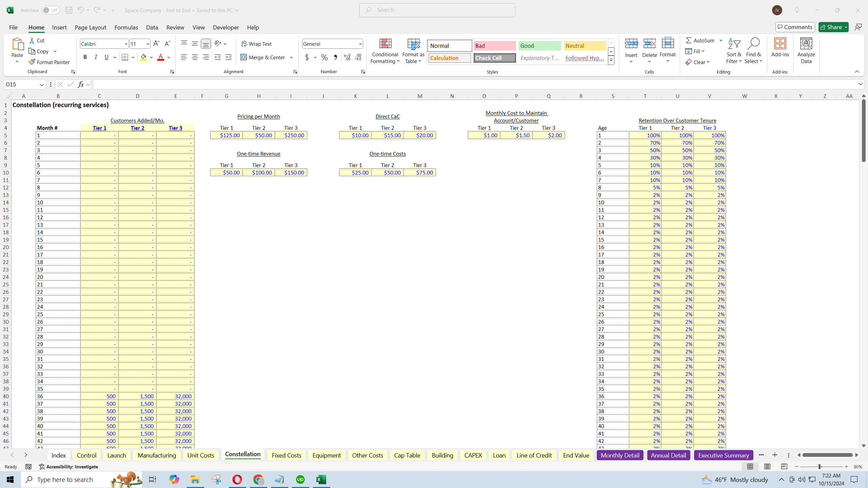The image size is (868, 488).
Task: Expand the AutoSum dropdown arrow
Action: 721,40
